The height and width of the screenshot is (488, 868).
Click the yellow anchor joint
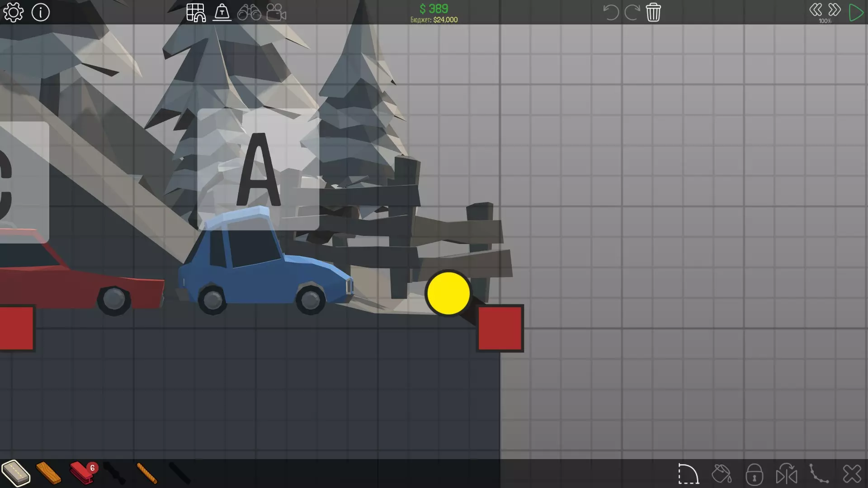[448, 293]
